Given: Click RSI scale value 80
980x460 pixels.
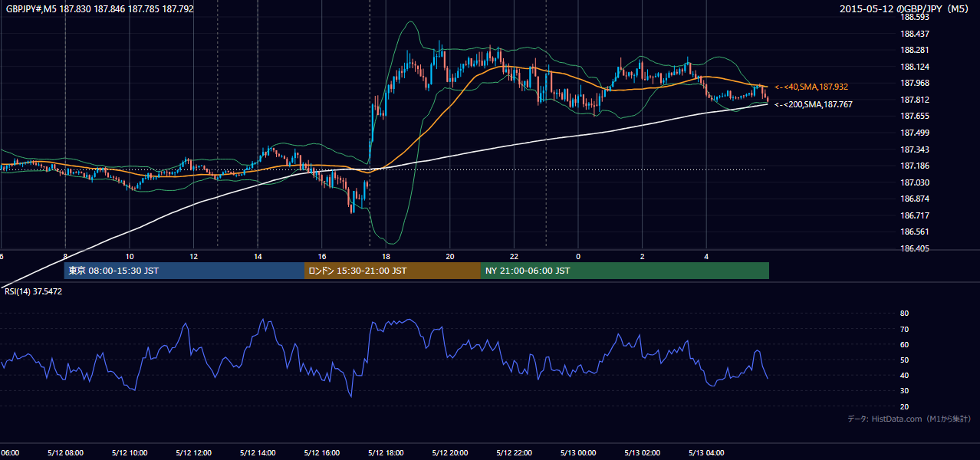Looking at the screenshot, I should 904,314.
